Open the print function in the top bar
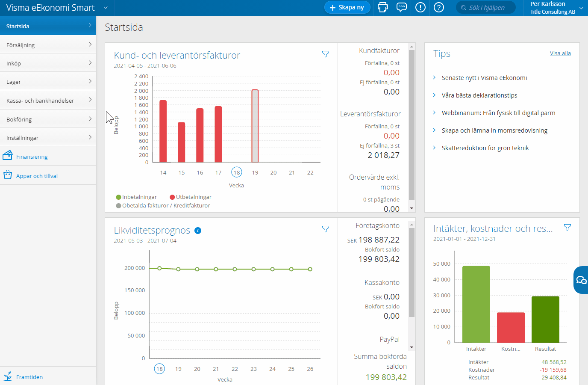Screen dimensions: 588x385 [382, 7]
